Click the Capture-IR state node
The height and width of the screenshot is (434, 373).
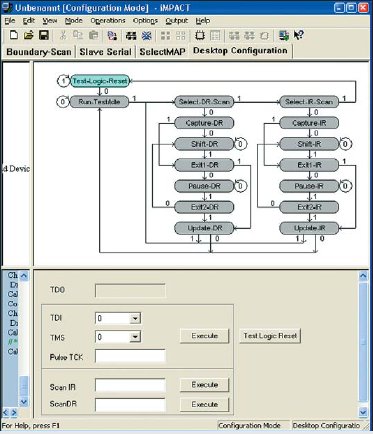click(x=309, y=123)
